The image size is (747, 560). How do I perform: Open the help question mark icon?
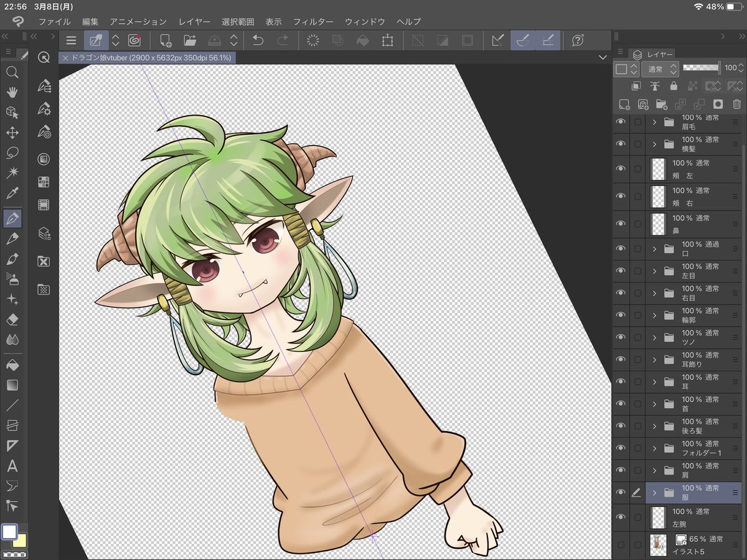point(578,40)
